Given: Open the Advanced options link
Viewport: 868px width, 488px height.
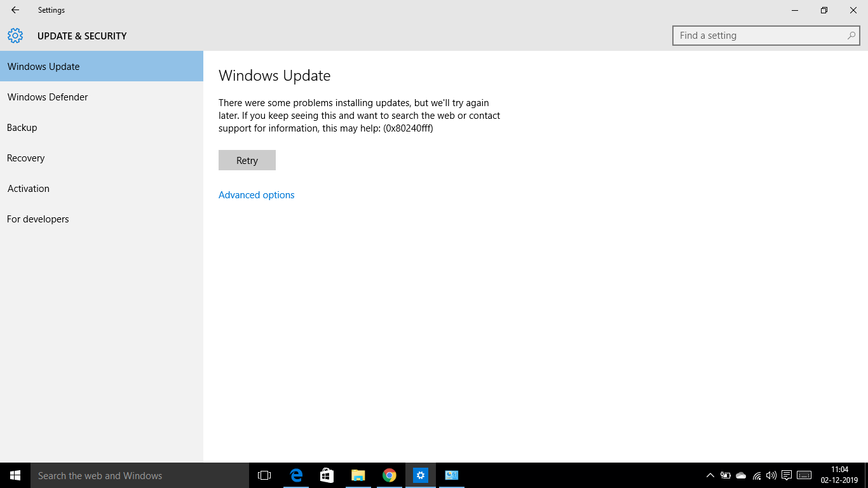Looking at the screenshot, I should point(257,195).
